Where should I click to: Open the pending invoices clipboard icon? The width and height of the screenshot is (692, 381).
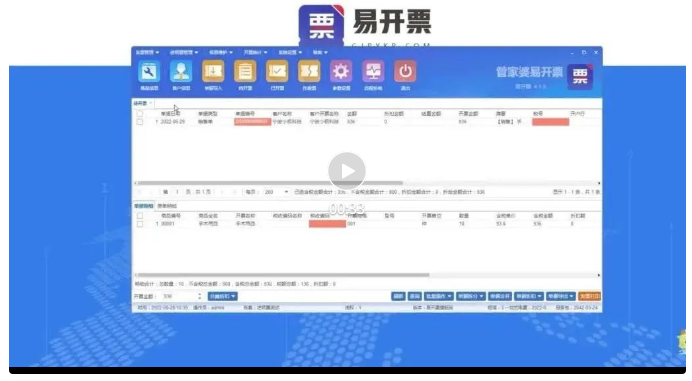click(245, 72)
